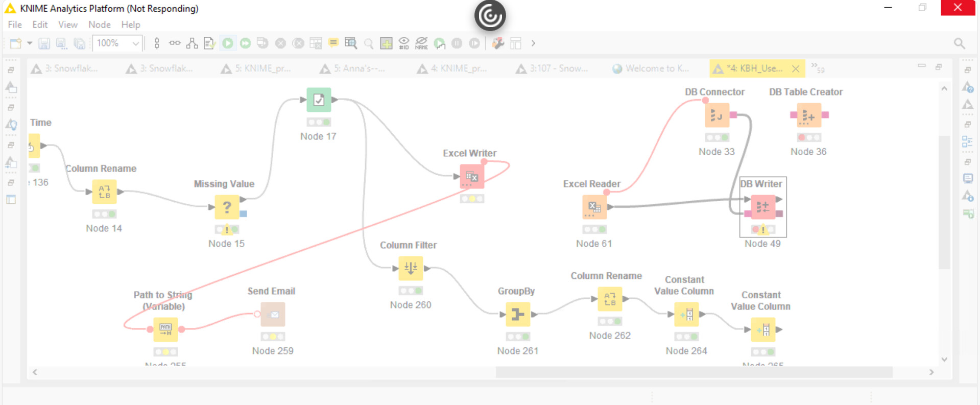Switch to the 5: Anna's tab
This screenshot has height=405, width=980.
pyautogui.click(x=353, y=68)
